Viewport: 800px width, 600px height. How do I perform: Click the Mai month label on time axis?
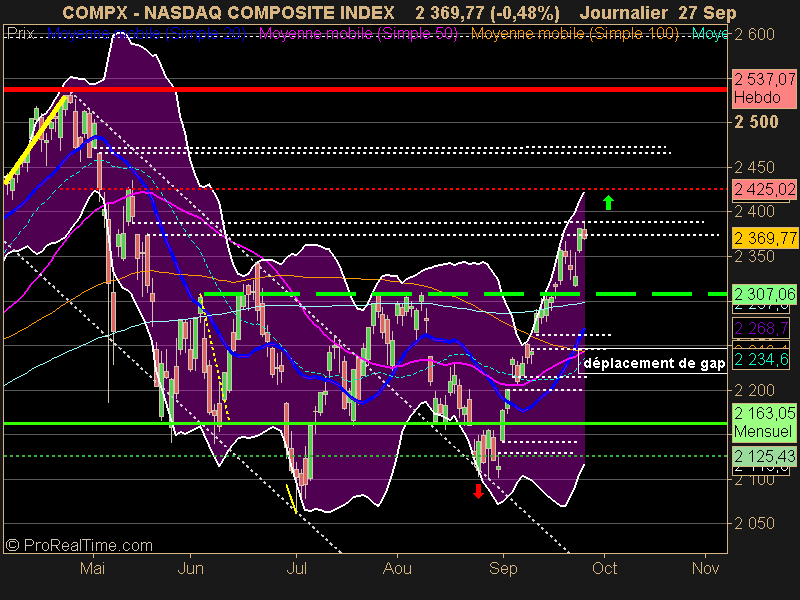(x=92, y=568)
